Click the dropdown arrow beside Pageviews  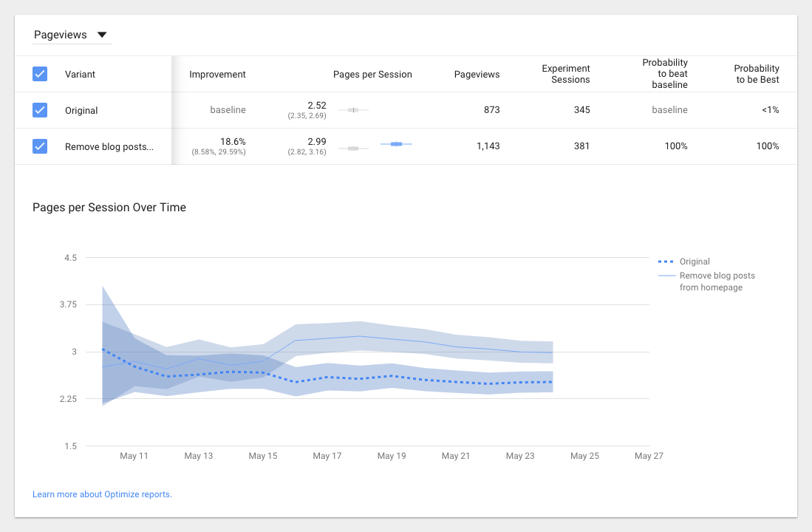pyautogui.click(x=102, y=35)
